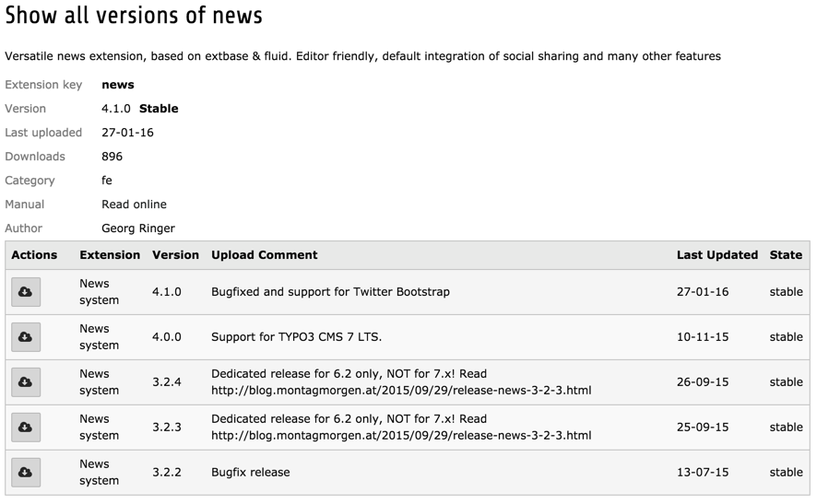
Task: Click the Extension column header
Action: 110,255
